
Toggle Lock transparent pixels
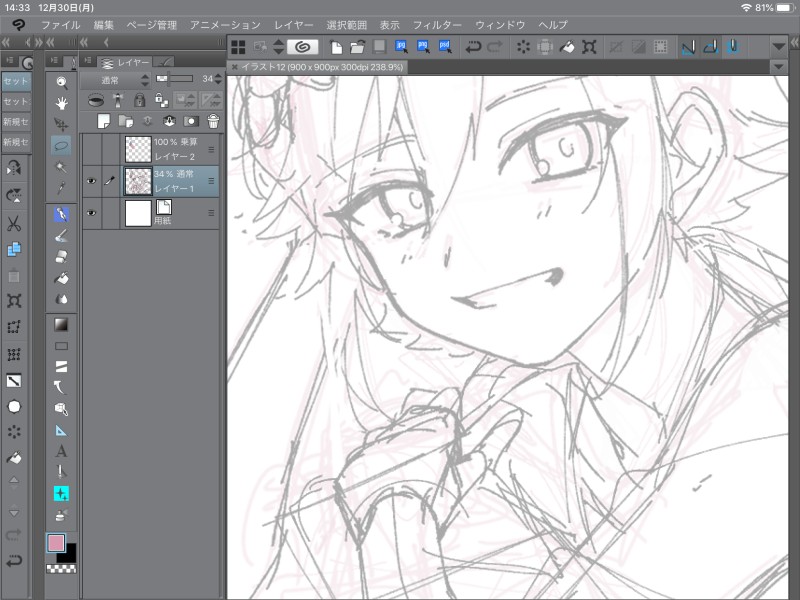pos(161,100)
